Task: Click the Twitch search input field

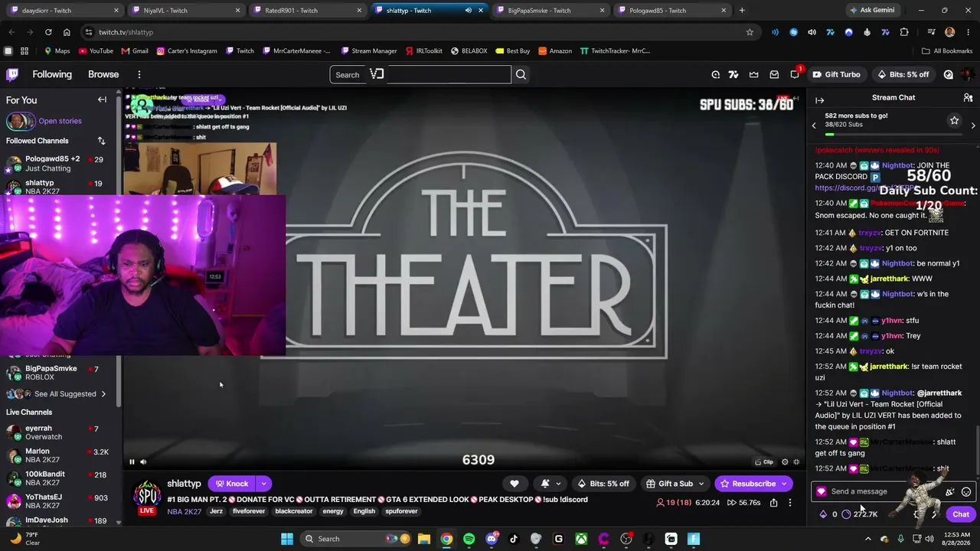Action: (x=449, y=74)
